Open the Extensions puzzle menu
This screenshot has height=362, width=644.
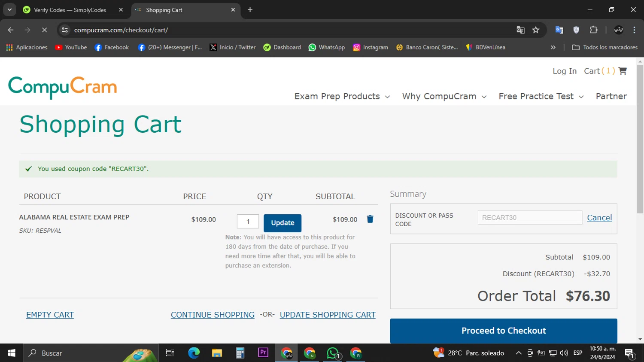(593, 30)
